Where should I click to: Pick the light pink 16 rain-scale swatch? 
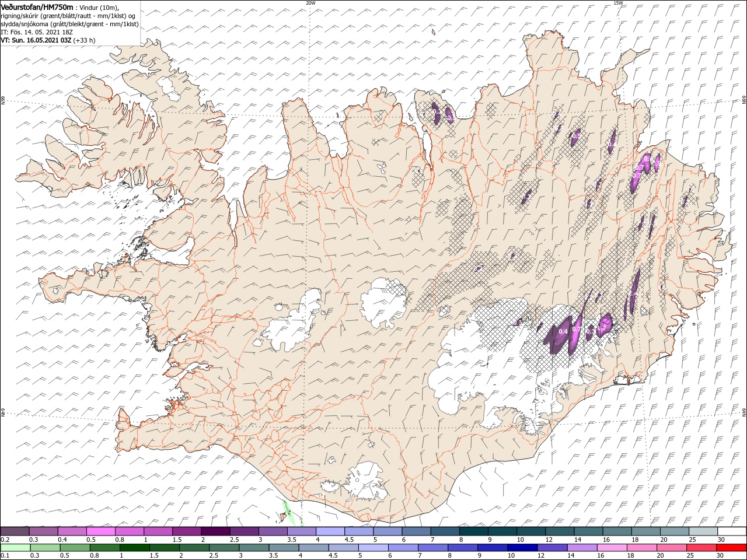pyautogui.click(x=611, y=548)
